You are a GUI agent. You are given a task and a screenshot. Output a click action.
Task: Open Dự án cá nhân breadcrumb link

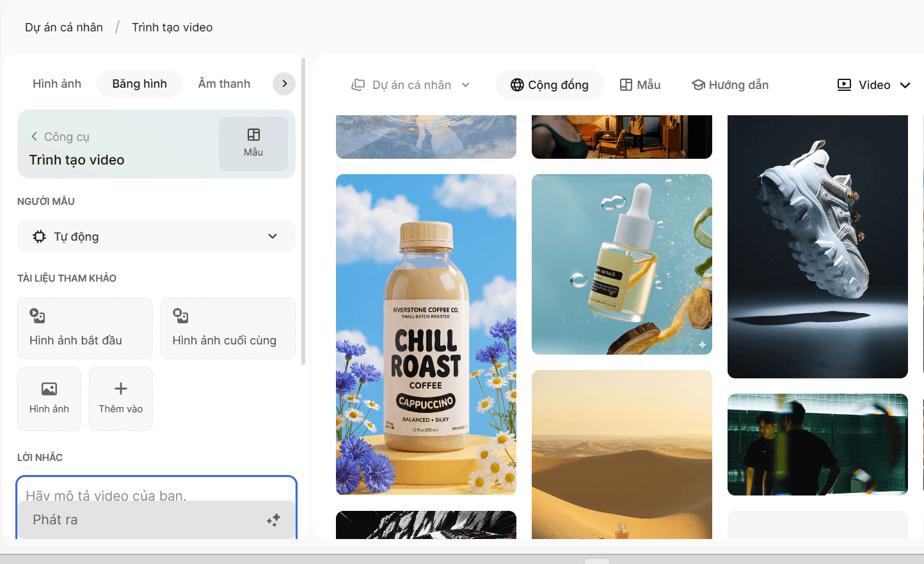[x=64, y=28]
